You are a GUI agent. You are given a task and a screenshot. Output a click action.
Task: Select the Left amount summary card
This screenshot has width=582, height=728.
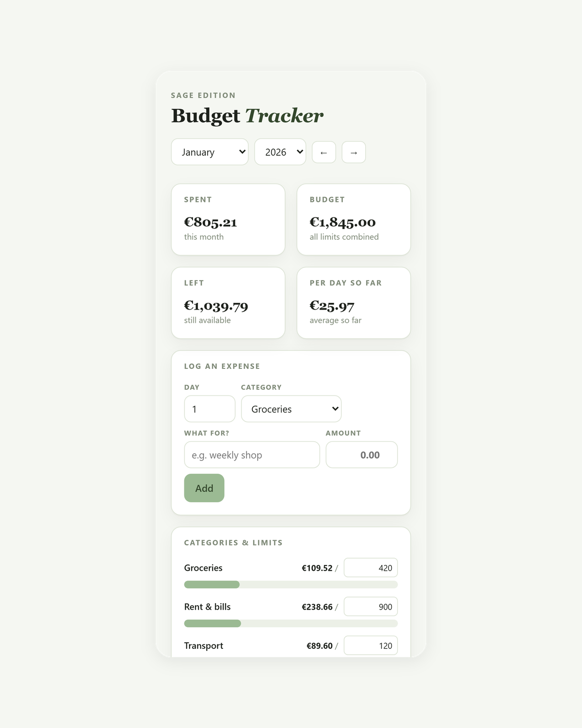coord(228,303)
